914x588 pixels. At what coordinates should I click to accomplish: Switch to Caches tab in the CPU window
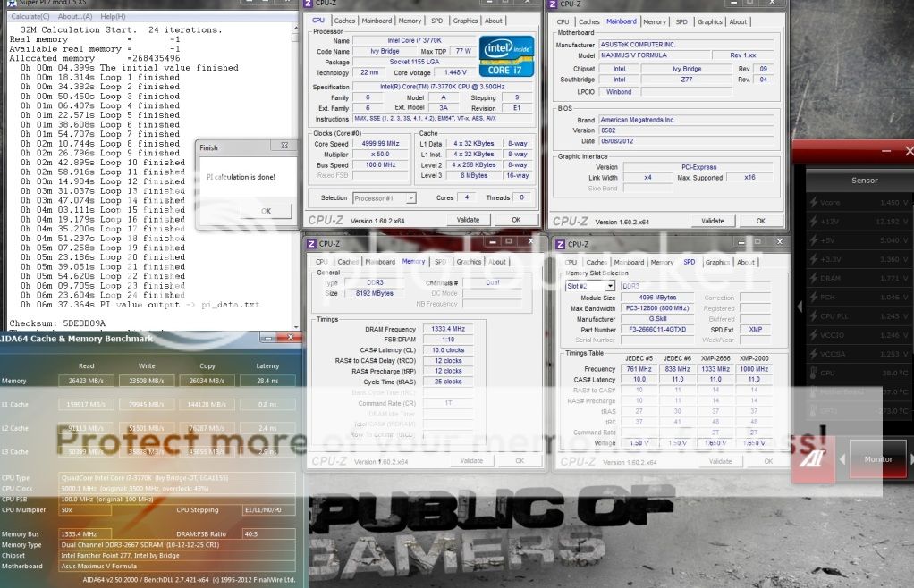click(x=344, y=21)
